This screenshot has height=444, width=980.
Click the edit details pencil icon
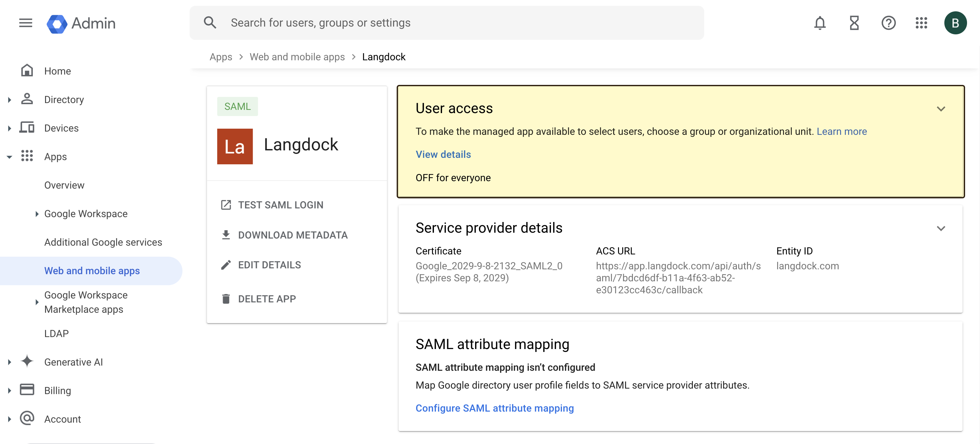pos(226,265)
